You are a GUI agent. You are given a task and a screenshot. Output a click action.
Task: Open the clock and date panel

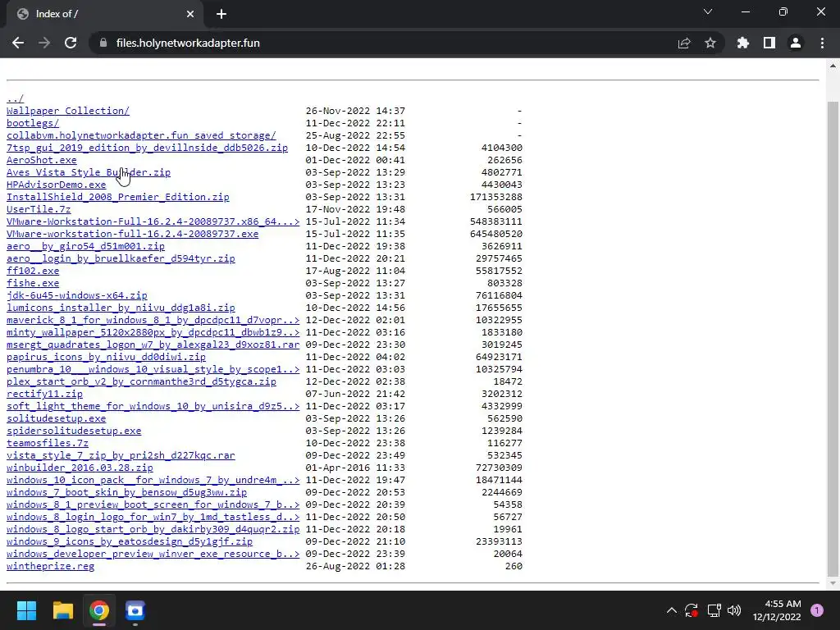[x=777, y=610]
